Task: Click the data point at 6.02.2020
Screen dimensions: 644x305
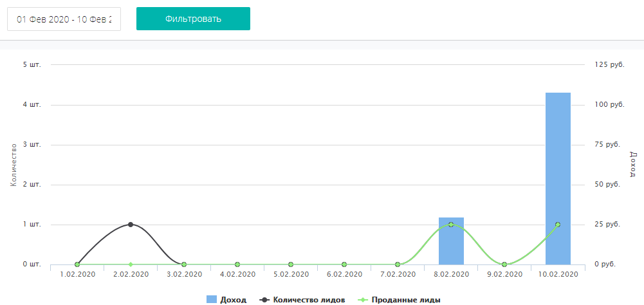Action: click(x=344, y=264)
